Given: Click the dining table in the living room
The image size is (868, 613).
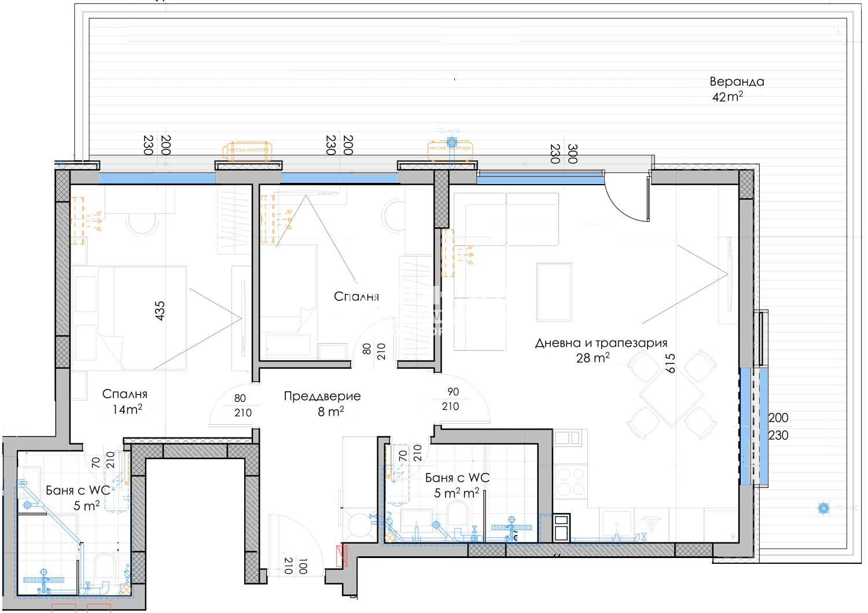Looking at the screenshot, I should [x=671, y=395].
